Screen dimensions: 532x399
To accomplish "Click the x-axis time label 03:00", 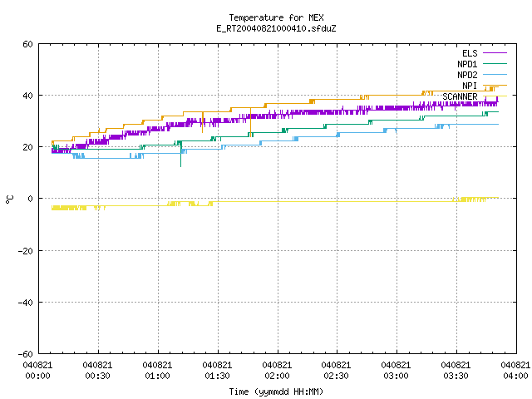I will point(396,376).
